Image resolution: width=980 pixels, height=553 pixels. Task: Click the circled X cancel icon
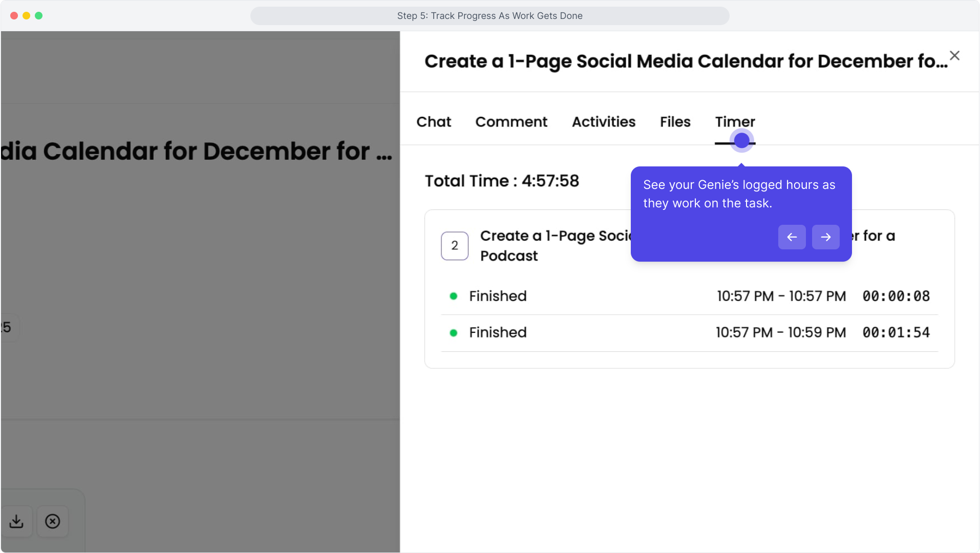53,521
